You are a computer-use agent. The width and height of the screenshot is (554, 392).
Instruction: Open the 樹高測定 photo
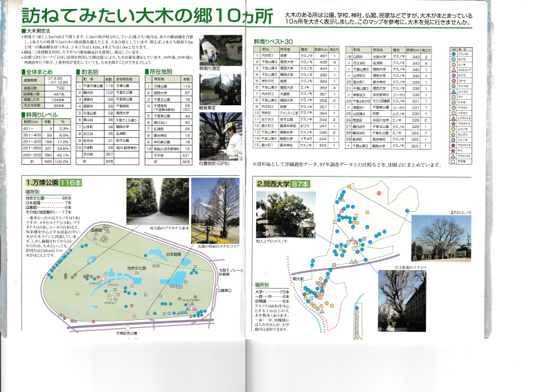tap(221, 89)
